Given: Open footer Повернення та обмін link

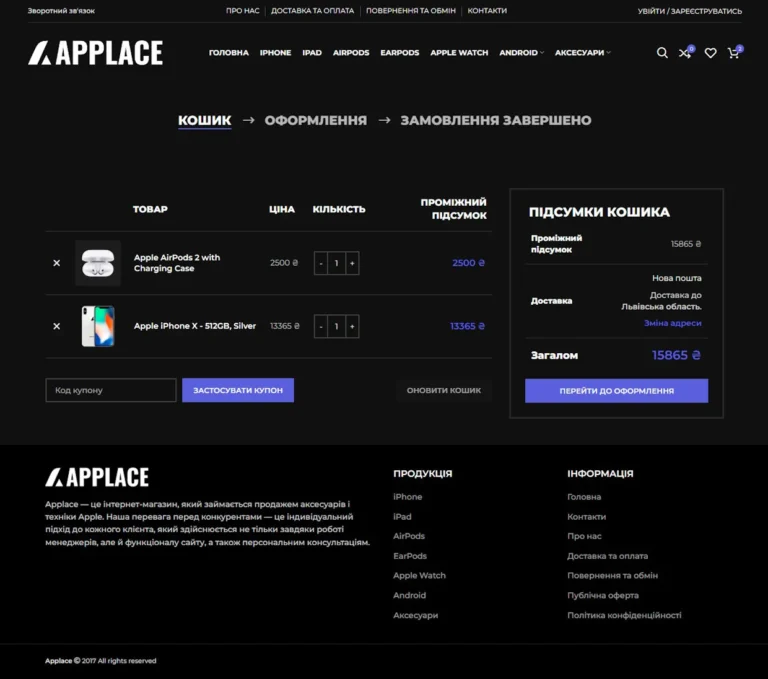Looking at the screenshot, I should pyautogui.click(x=612, y=576).
